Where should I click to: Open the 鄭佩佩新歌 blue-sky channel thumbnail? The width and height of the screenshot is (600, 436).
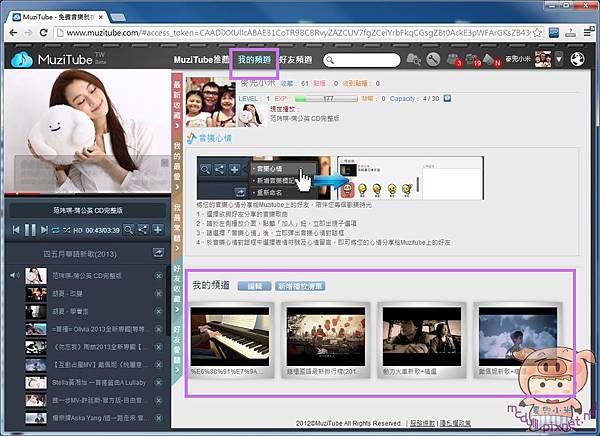click(x=518, y=336)
